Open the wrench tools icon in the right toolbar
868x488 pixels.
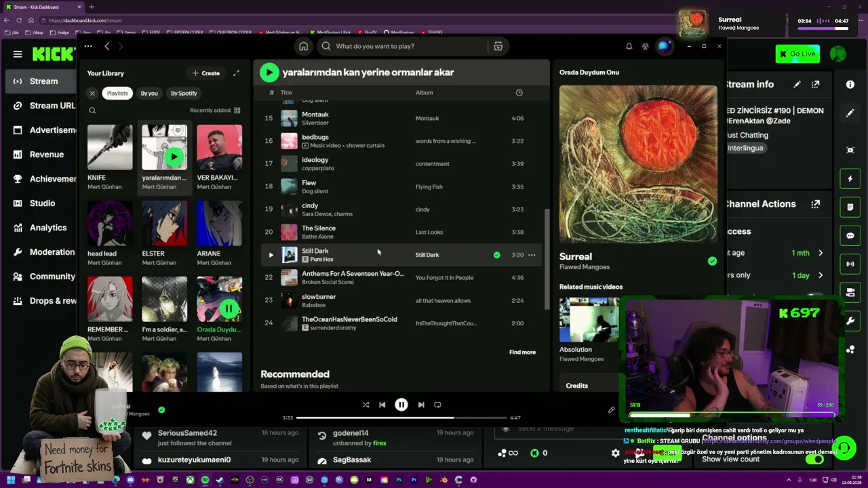tap(850, 321)
